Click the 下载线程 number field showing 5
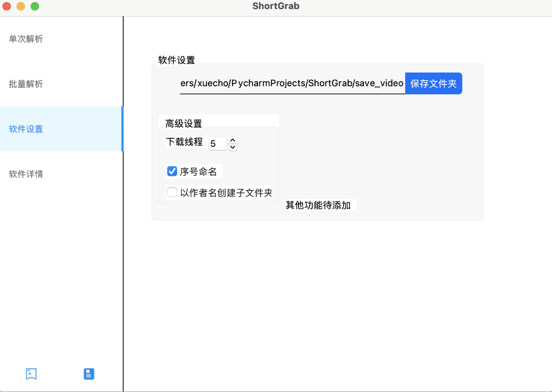The height and width of the screenshot is (392, 552). click(217, 144)
